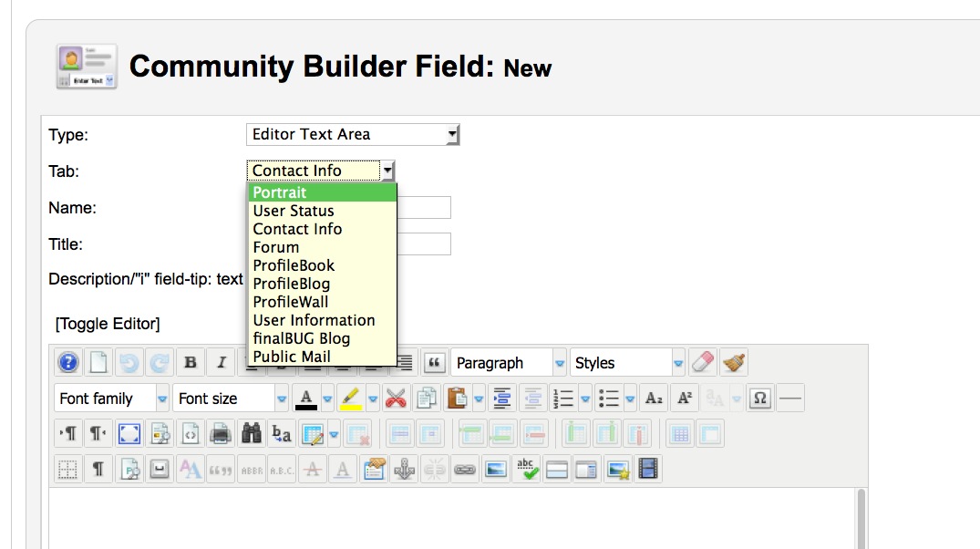The height and width of the screenshot is (549, 980).
Task: Toggle the abc spellchecker icon
Action: coord(526,470)
